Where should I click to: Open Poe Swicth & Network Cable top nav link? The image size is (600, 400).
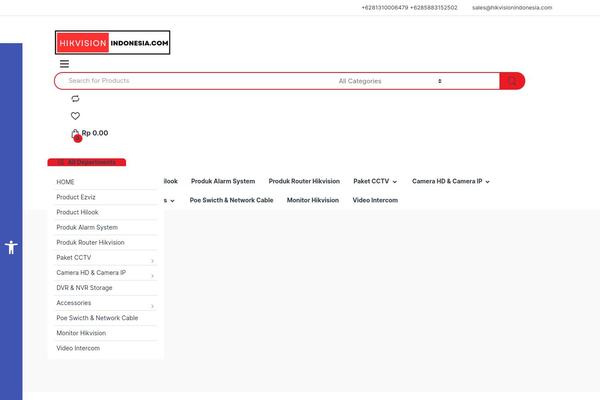tap(232, 200)
